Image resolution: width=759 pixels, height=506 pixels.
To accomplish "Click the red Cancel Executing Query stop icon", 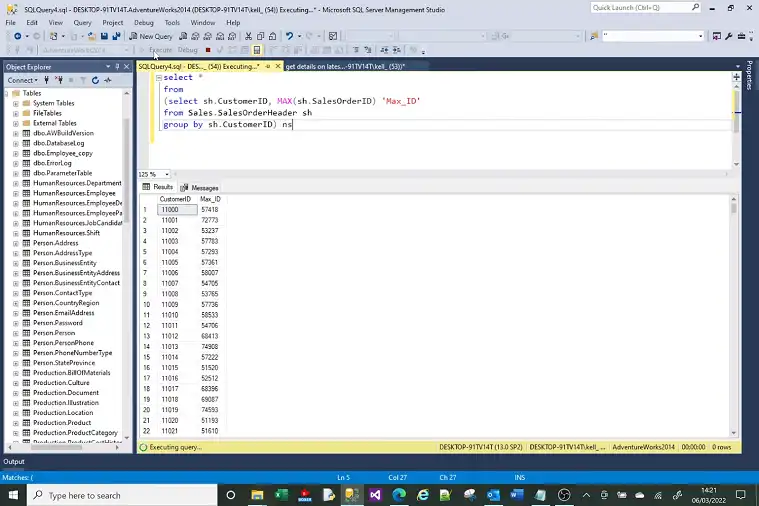I will [208, 50].
